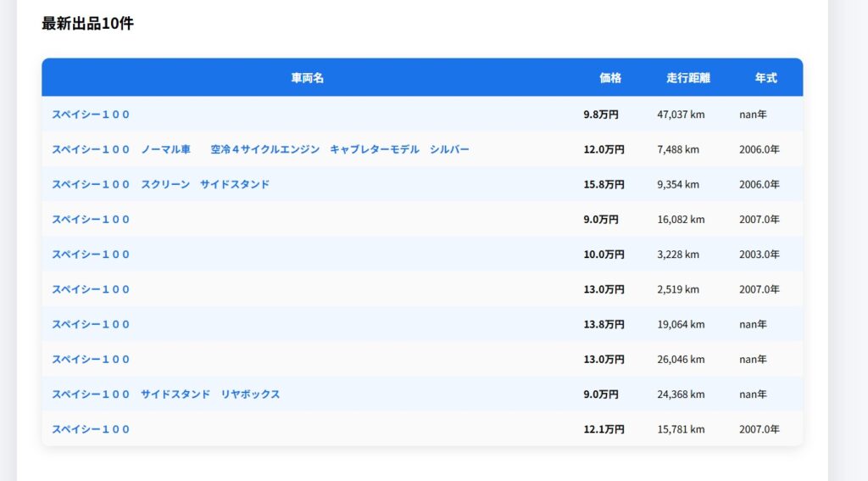Open the スペイシー１００ link with 2,519 km
This screenshot has width=868, height=481.
point(91,289)
